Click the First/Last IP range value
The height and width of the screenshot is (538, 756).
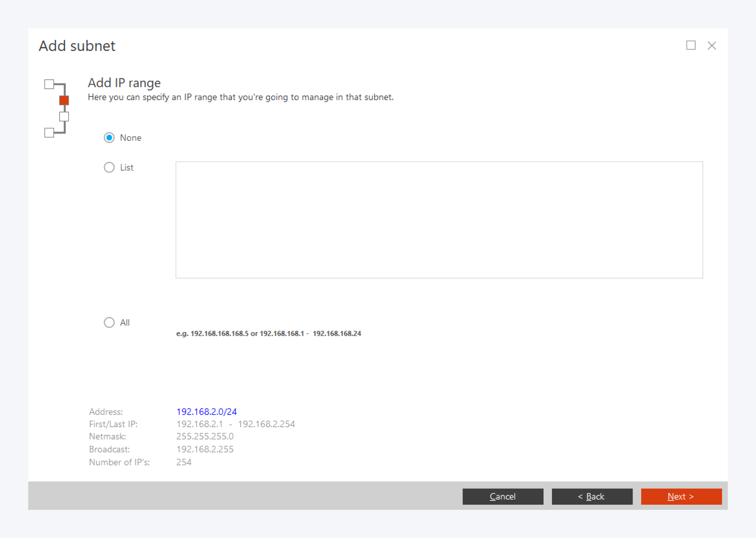point(235,424)
